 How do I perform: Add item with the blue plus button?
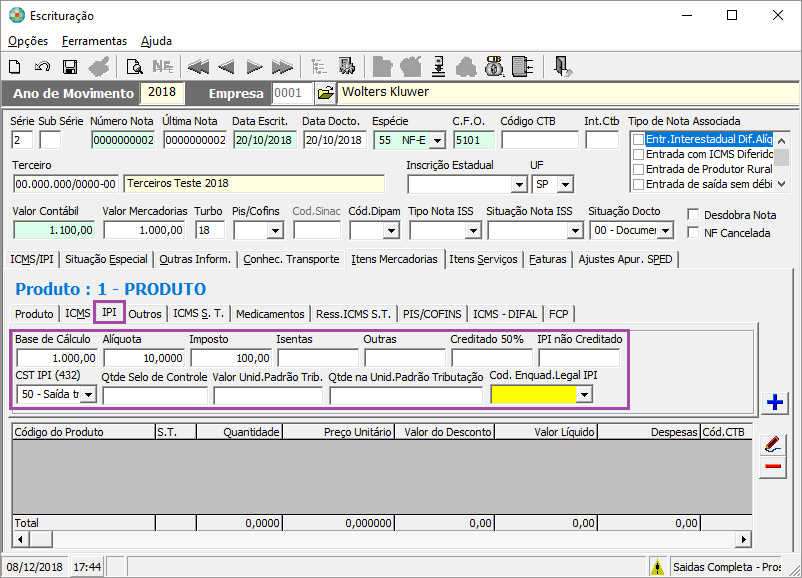[x=774, y=403]
